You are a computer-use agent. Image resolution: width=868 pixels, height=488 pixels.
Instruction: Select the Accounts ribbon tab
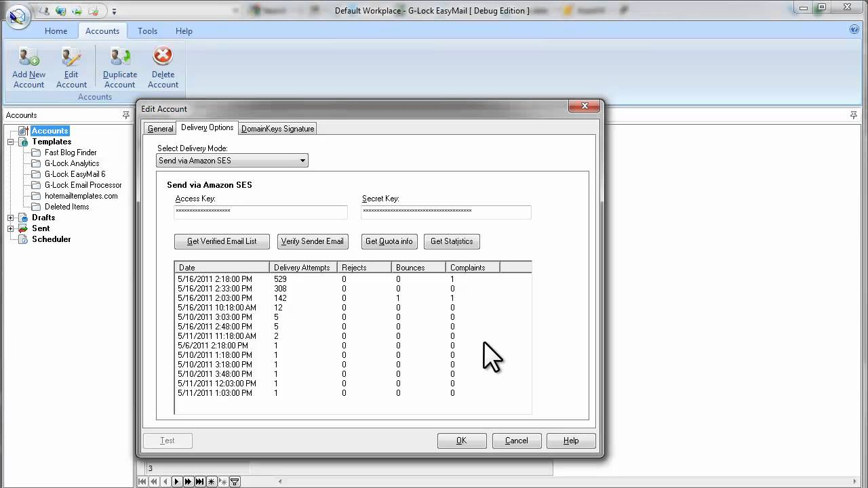click(102, 31)
